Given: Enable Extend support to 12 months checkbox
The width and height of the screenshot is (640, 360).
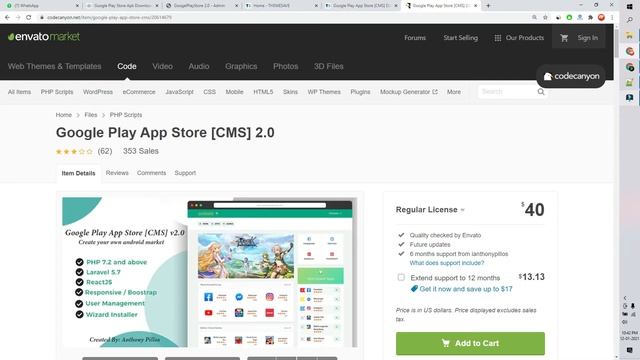Looking at the screenshot, I should (401, 278).
